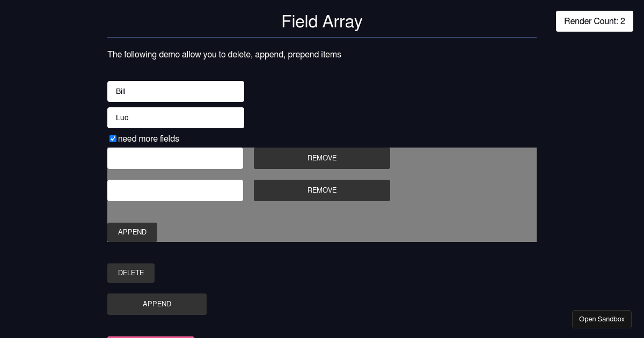This screenshot has height=338, width=644.
Task: Click the Render Count: 2 badge
Action: click(595, 21)
